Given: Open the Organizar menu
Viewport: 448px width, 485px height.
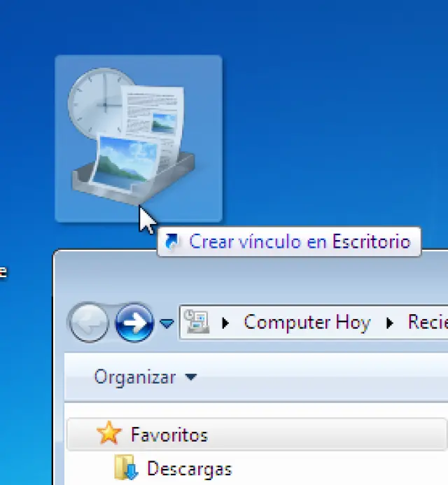Looking at the screenshot, I should (x=135, y=377).
